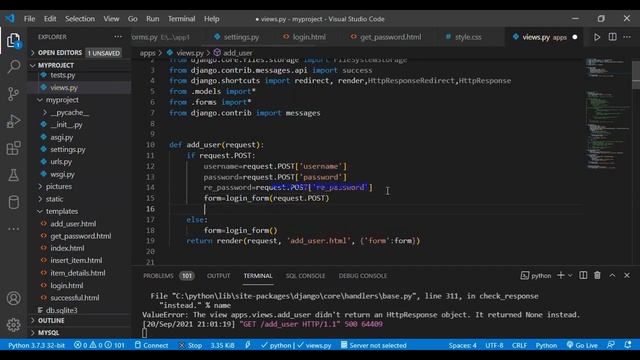
Task: Open the Selection menu
Action: pyautogui.click(x=80, y=19)
